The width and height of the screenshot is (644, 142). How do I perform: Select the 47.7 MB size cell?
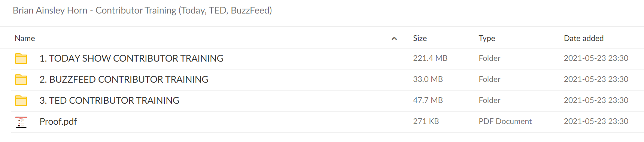428,100
